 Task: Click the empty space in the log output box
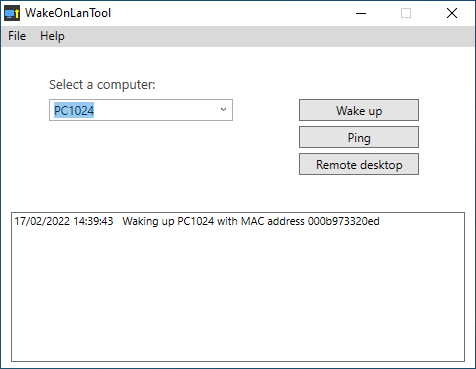(238, 293)
